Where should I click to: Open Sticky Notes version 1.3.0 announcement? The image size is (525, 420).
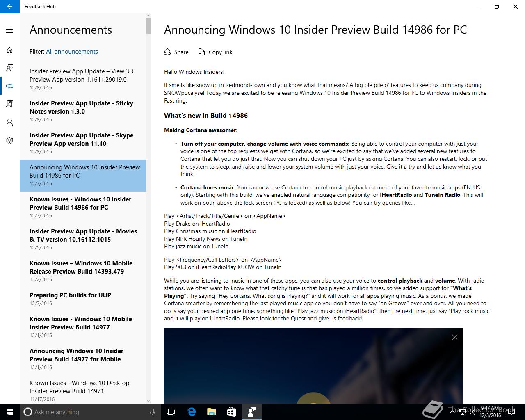pyautogui.click(x=83, y=112)
